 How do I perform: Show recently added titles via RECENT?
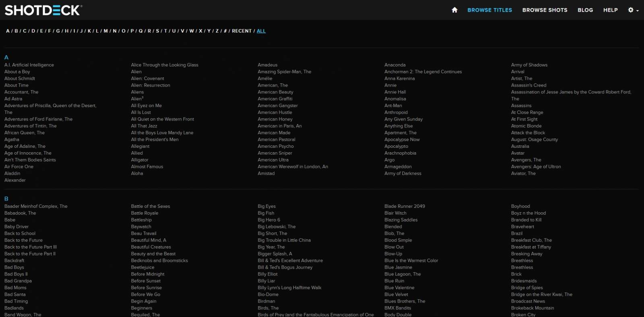click(x=242, y=31)
